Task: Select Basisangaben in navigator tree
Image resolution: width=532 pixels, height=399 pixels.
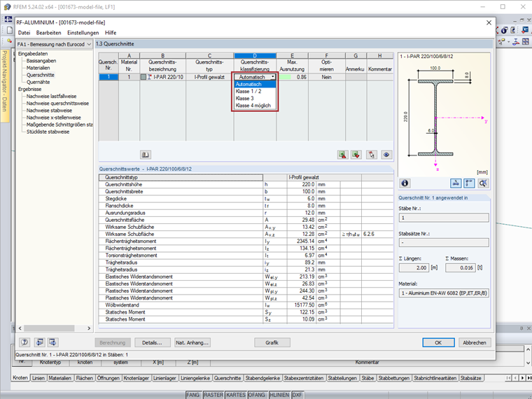Action: (x=41, y=61)
